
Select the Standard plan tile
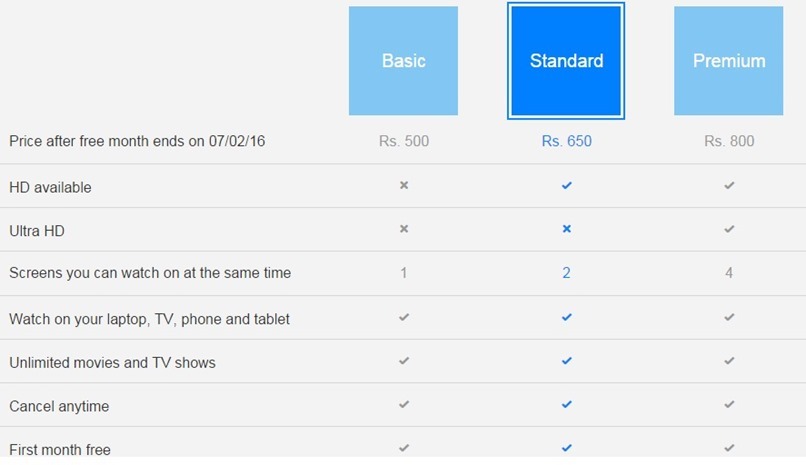[x=566, y=61]
